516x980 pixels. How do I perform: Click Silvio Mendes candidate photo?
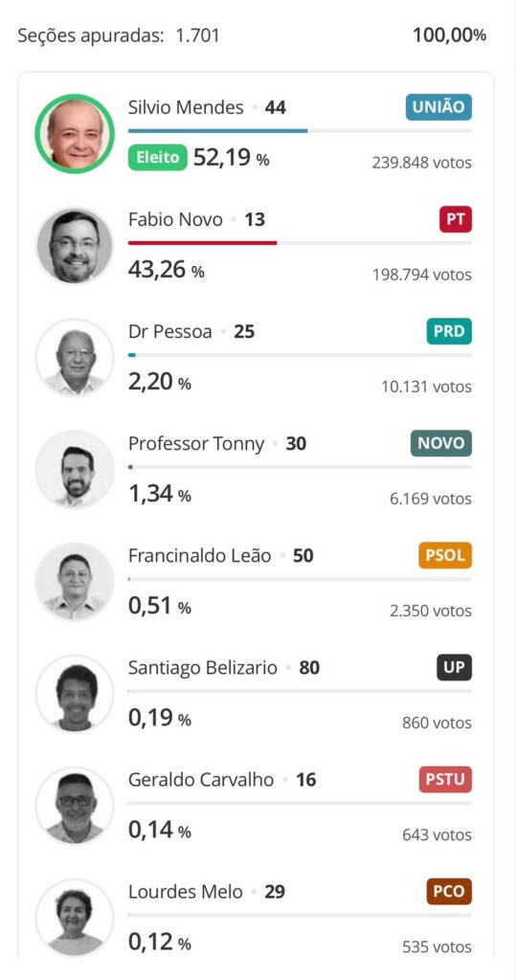pos(75,133)
